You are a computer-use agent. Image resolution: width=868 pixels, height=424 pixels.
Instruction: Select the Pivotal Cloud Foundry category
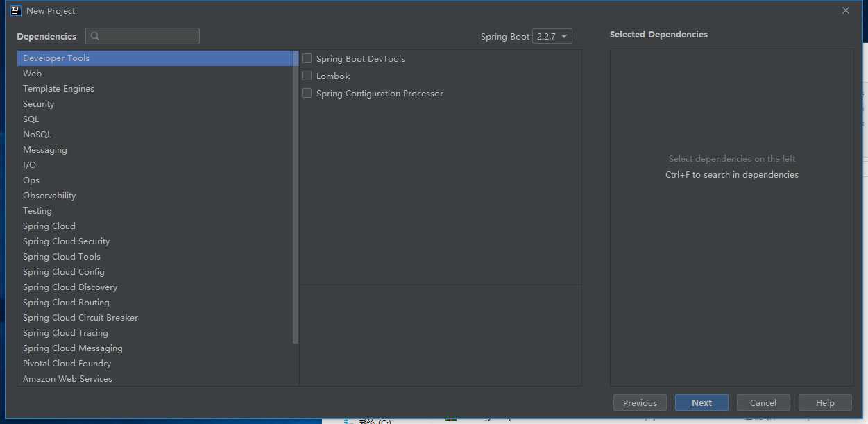pos(155,364)
